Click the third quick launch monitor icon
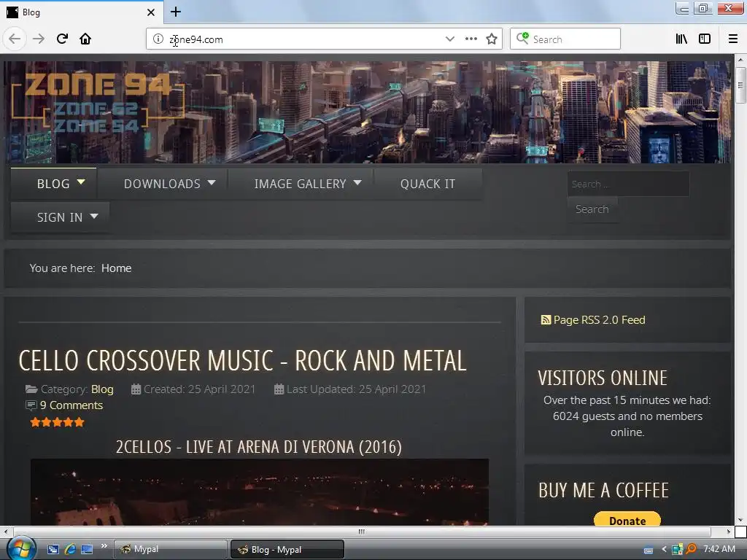 87,550
